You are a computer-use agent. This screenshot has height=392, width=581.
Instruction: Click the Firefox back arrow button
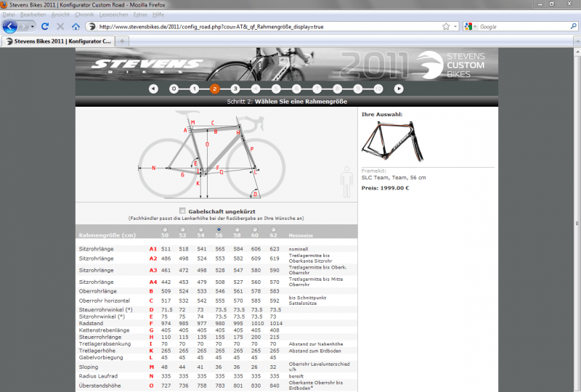click(9, 27)
